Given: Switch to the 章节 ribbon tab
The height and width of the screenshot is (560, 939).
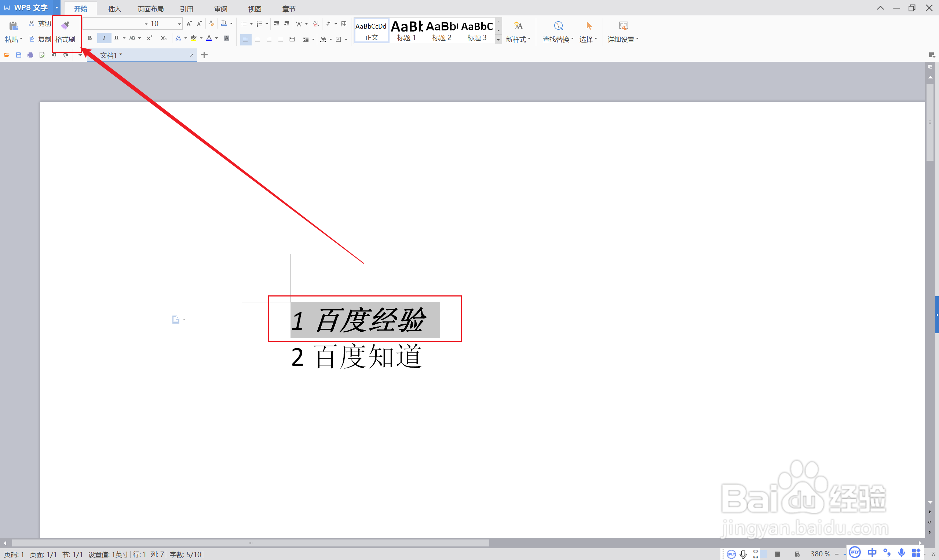Looking at the screenshot, I should 289,9.
